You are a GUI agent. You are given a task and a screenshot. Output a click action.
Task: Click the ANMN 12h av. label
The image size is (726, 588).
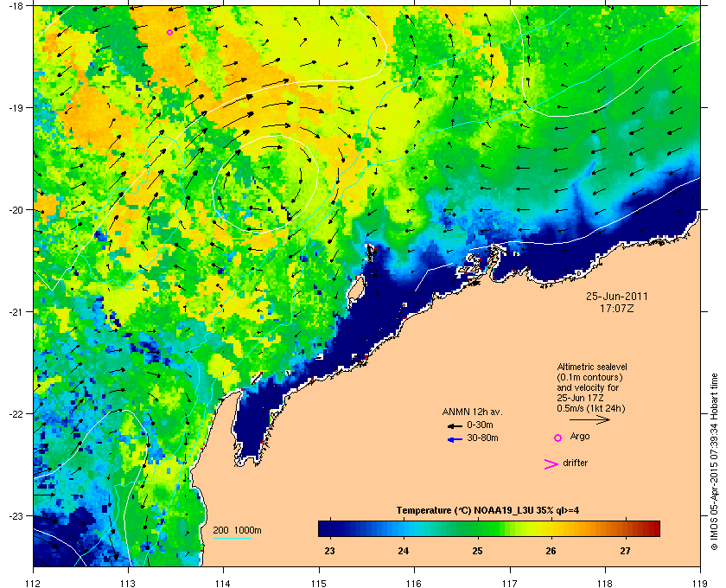pyautogui.click(x=472, y=412)
